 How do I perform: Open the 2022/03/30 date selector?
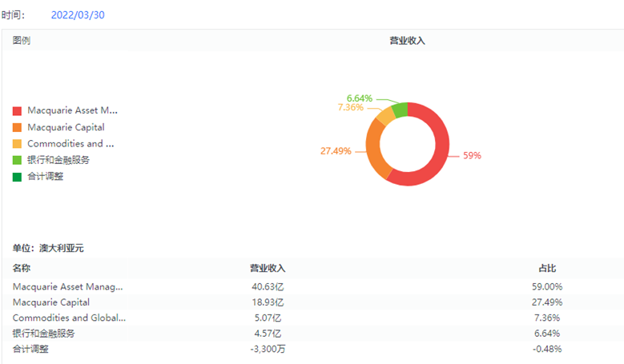point(77,15)
